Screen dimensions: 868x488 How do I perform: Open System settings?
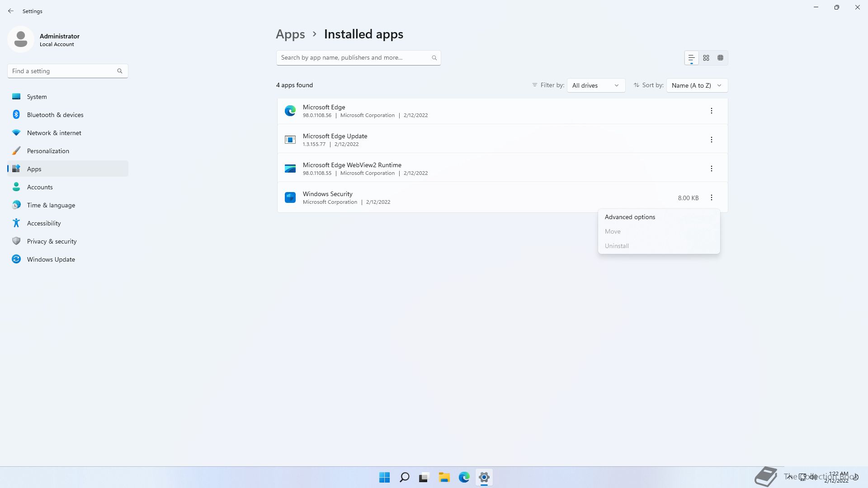coord(68,97)
